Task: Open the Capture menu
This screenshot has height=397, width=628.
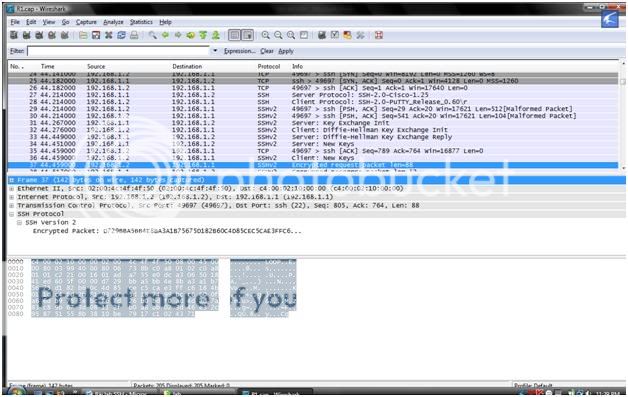Action: (86, 22)
